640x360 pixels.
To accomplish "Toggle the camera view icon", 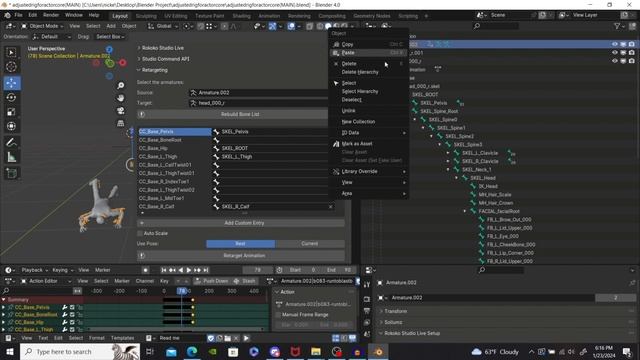I will pyautogui.click(x=121, y=111).
